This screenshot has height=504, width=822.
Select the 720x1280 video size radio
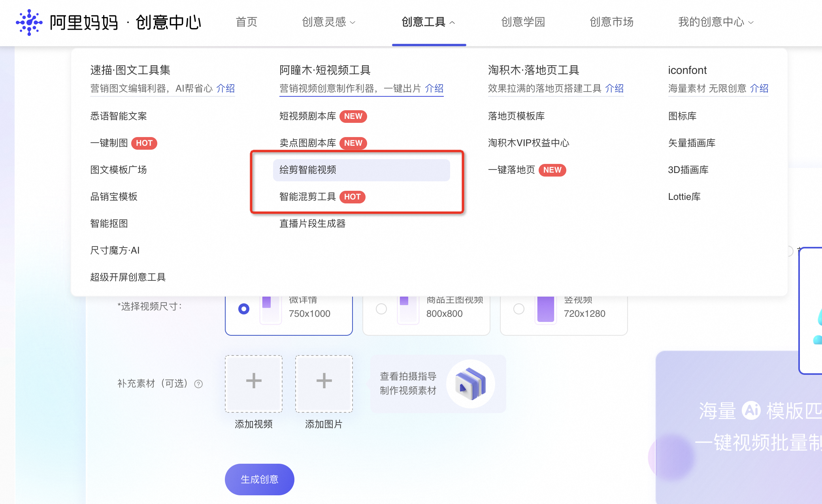519,309
